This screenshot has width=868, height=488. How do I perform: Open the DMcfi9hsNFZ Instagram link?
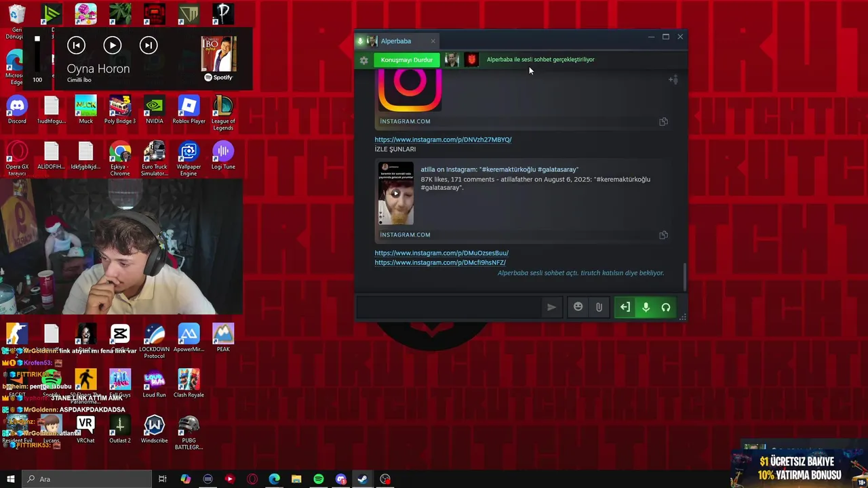[x=440, y=262]
